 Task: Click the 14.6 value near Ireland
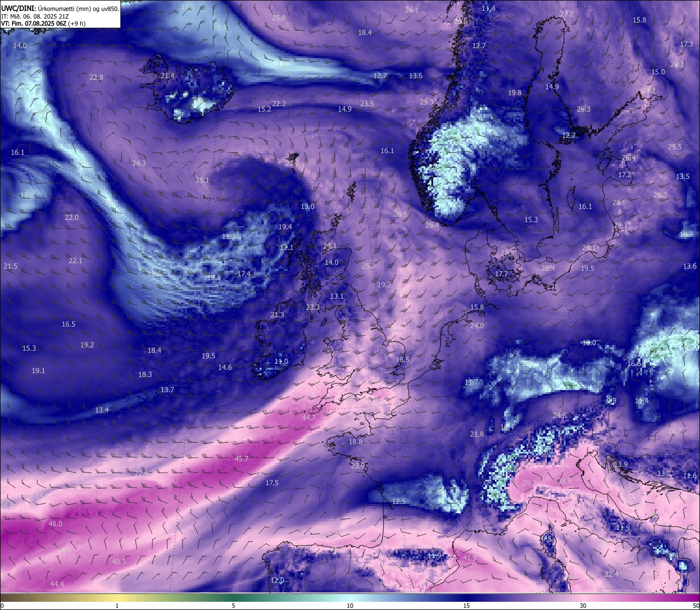225,368
